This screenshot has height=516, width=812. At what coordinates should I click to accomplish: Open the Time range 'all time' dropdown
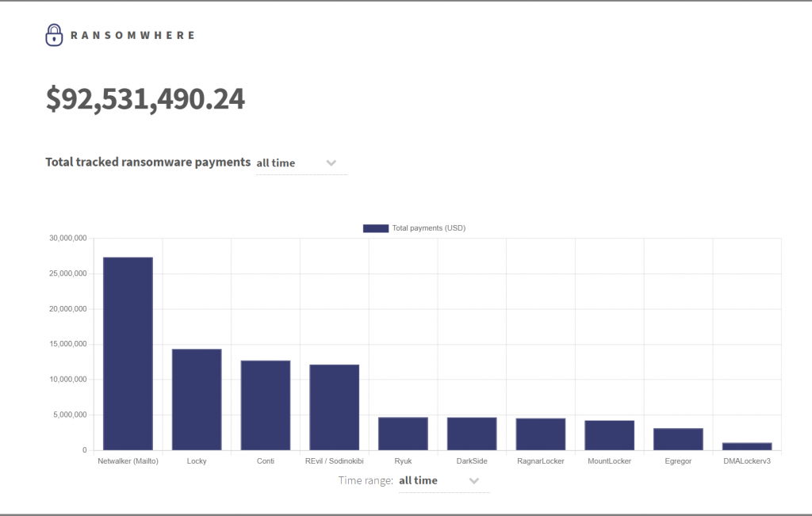(x=444, y=481)
